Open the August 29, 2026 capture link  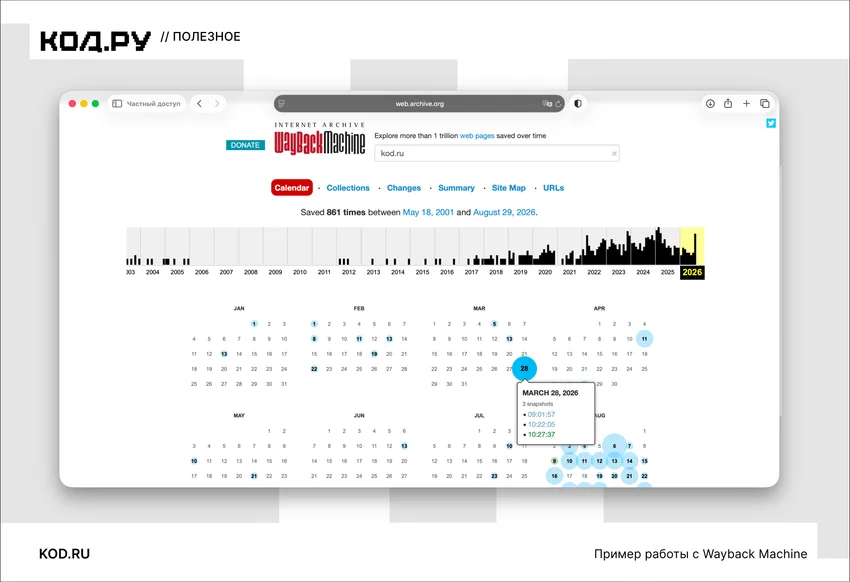coord(504,212)
